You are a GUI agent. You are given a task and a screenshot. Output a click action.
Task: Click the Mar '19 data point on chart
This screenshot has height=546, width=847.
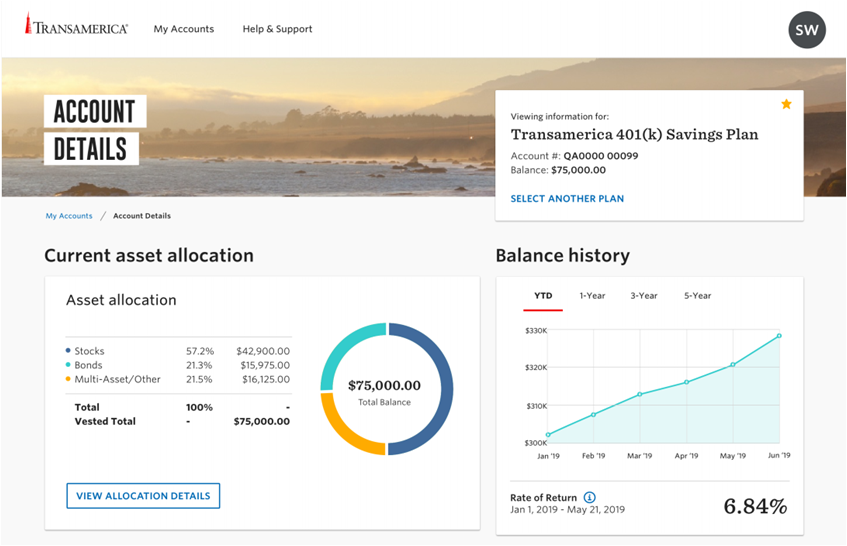pos(640,394)
